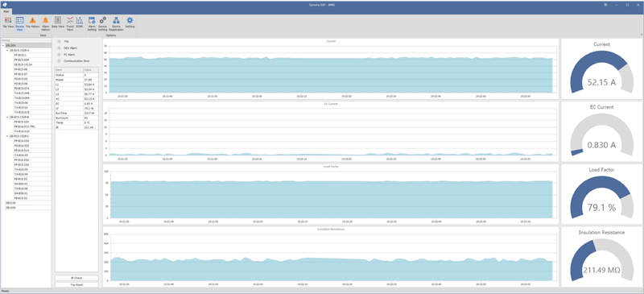Collapse the EE-B15-1528-A tree group
Image resolution: width=644 pixels, height=294 pixels.
tap(7, 50)
